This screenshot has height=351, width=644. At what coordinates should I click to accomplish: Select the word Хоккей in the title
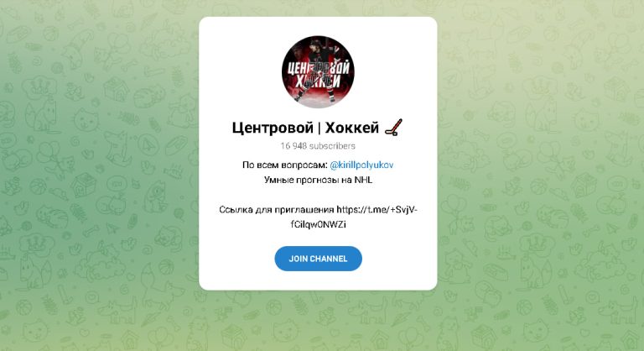(351, 128)
